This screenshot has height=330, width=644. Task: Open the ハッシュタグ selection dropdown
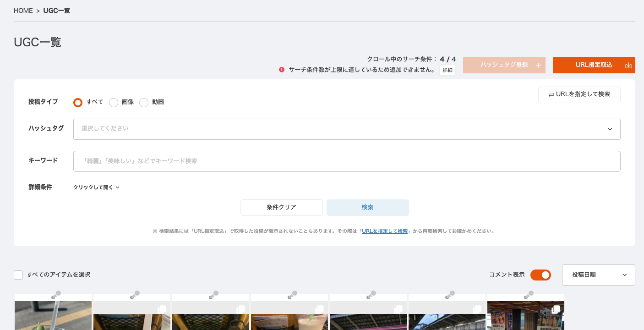[346, 129]
